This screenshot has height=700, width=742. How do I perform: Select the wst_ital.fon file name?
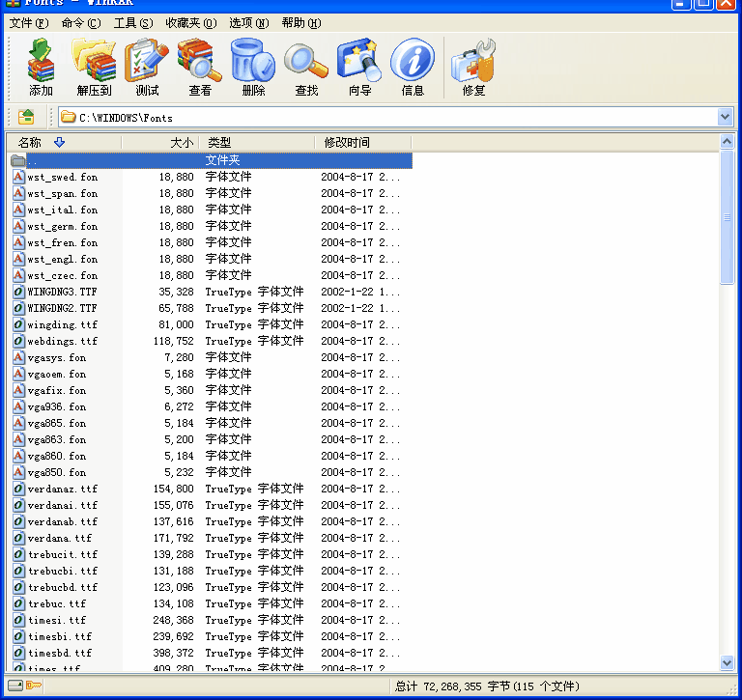pos(63,210)
